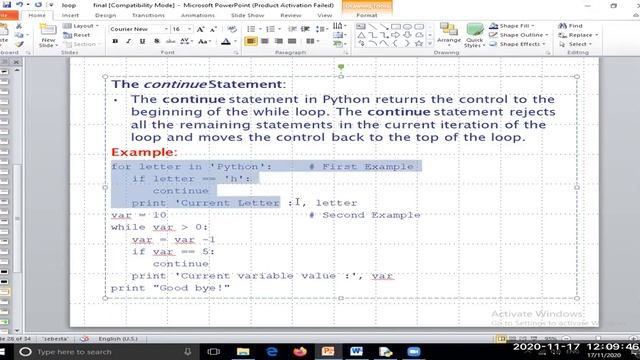Click the Format Painter brush icon
This screenshot has width=640, height=360.
[x=19, y=44]
